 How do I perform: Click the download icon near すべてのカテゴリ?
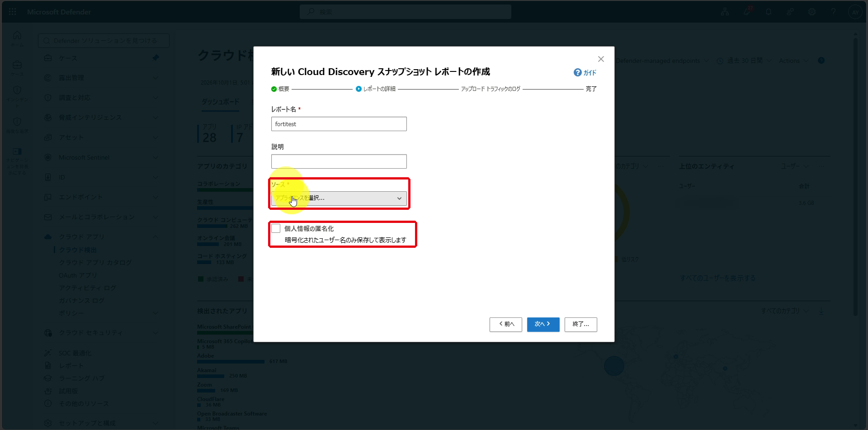point(821,311)
